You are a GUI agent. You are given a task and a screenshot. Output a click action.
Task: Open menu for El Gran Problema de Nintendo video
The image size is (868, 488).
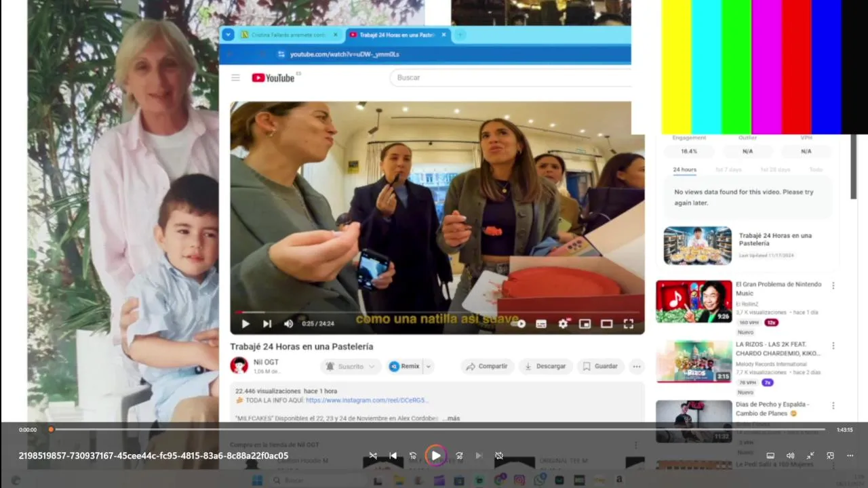833,286
